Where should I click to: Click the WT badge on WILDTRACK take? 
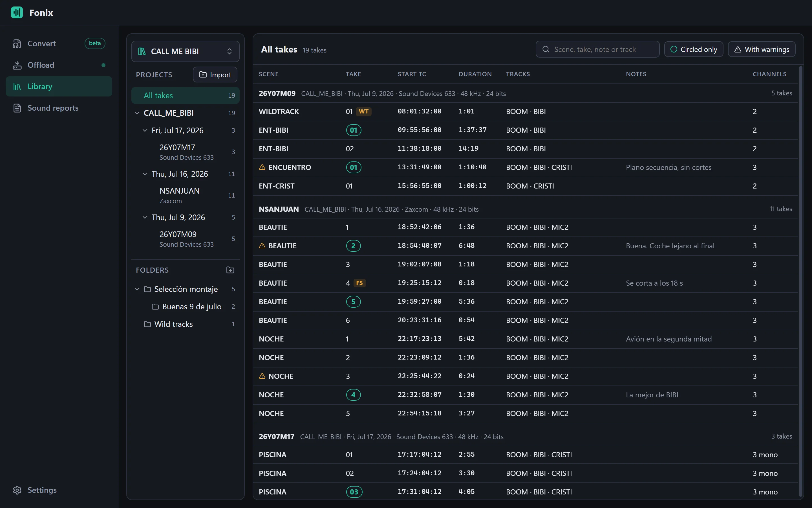point(363,111)
